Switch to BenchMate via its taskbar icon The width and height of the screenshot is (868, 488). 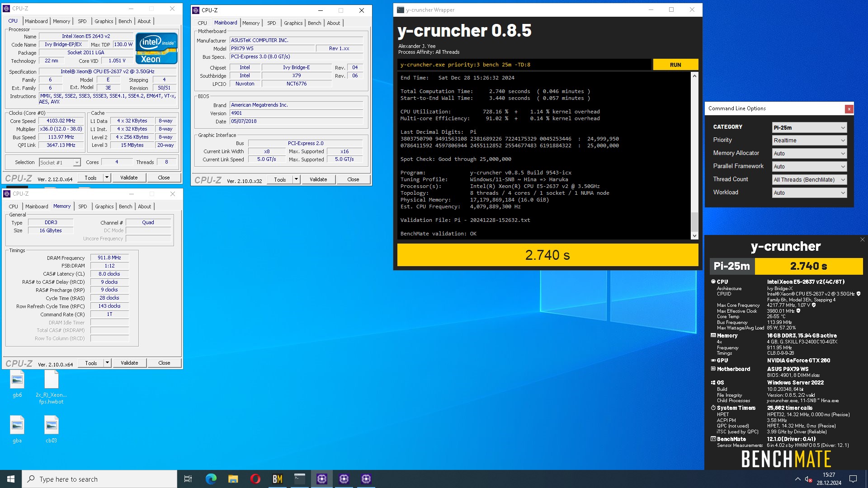(277, 479)
